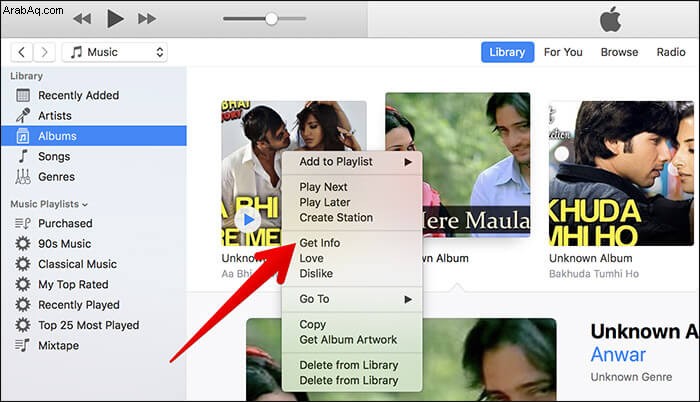Image resolution: width=700 pixels, height=402 pixels.
Task: Click the Mixtape playlist icon
Action: (23, 345)
